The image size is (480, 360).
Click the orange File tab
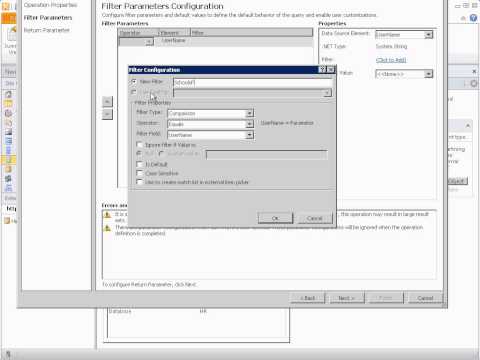tap(8, 18)
